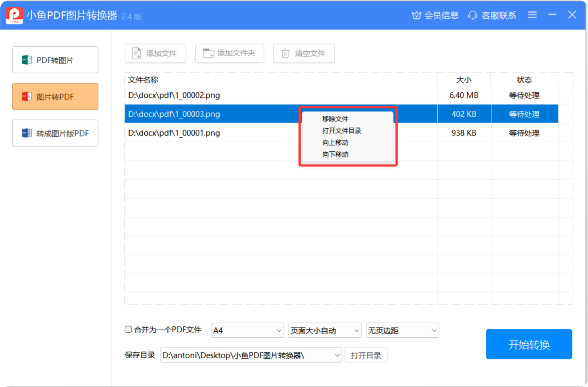Viewport: 588px width, 387px height.
Task: Switch to 图片转PDF mode
Action: (55, 97)
